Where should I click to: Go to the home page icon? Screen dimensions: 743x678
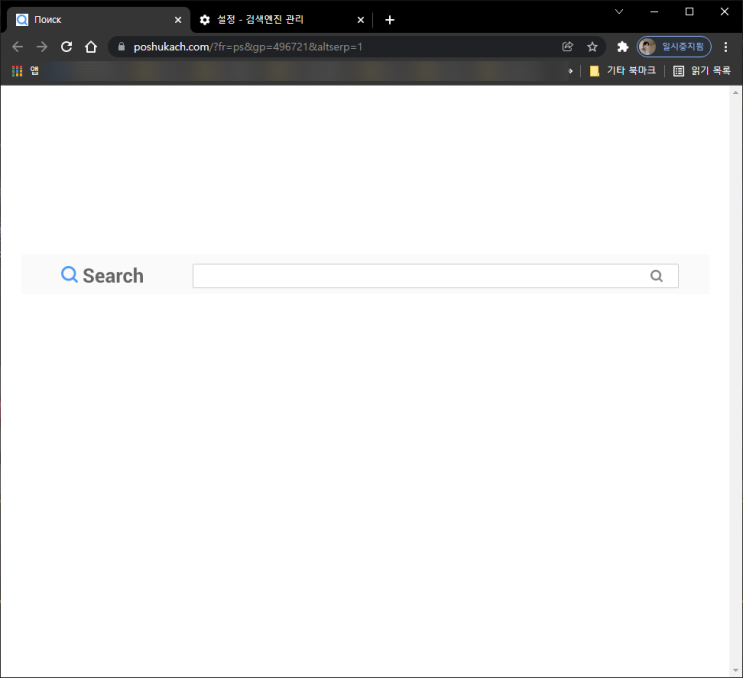91,46
